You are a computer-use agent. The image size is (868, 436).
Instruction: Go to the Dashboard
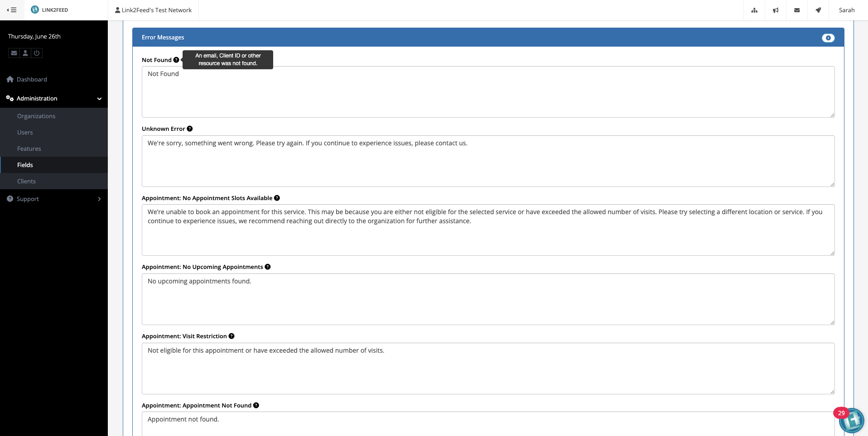click(32, 79)
